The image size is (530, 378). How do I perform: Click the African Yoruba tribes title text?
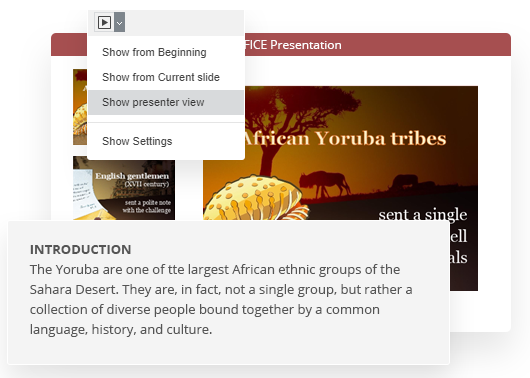tap(345, 139)
